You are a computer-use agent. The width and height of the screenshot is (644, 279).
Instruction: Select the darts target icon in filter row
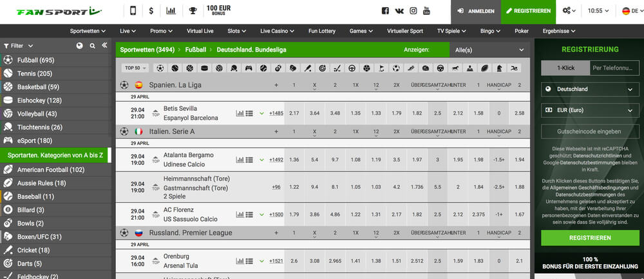click(x=323, y=68)
